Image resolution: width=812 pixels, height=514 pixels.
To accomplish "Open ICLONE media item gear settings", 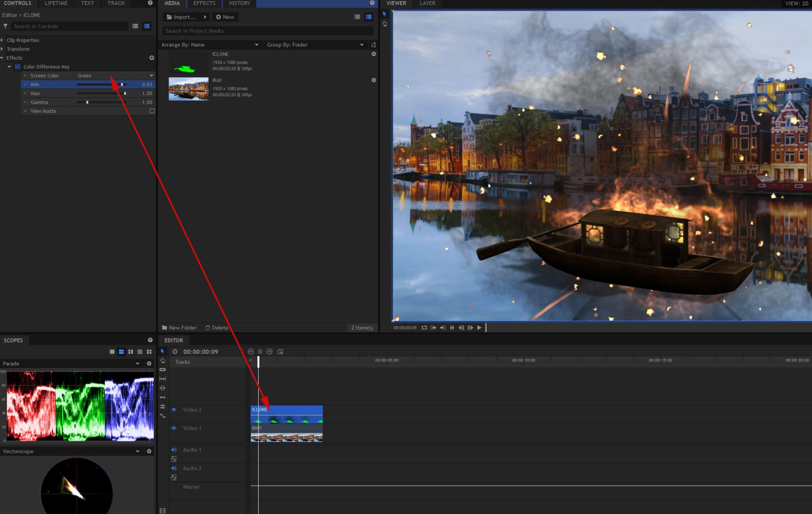I will pos(374,54).
